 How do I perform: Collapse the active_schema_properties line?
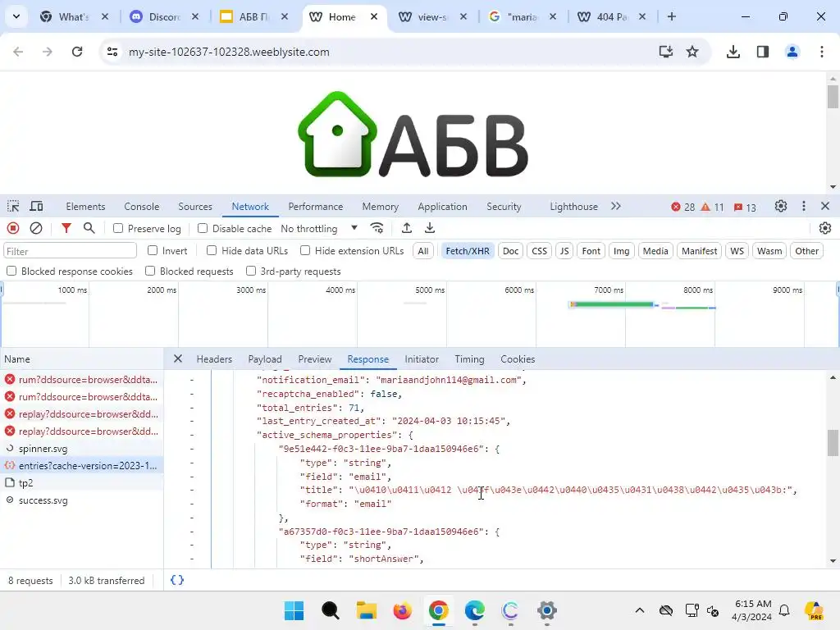click(x=192, y=435)
